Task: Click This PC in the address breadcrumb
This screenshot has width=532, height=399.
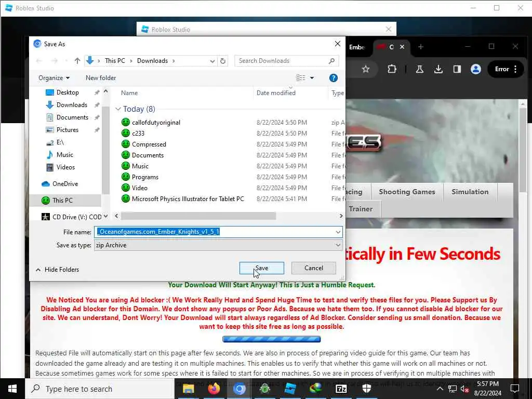Action: (115, 61)
